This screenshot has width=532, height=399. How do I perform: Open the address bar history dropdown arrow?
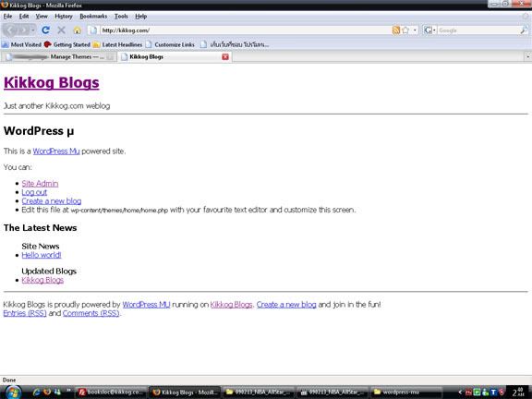415,30
